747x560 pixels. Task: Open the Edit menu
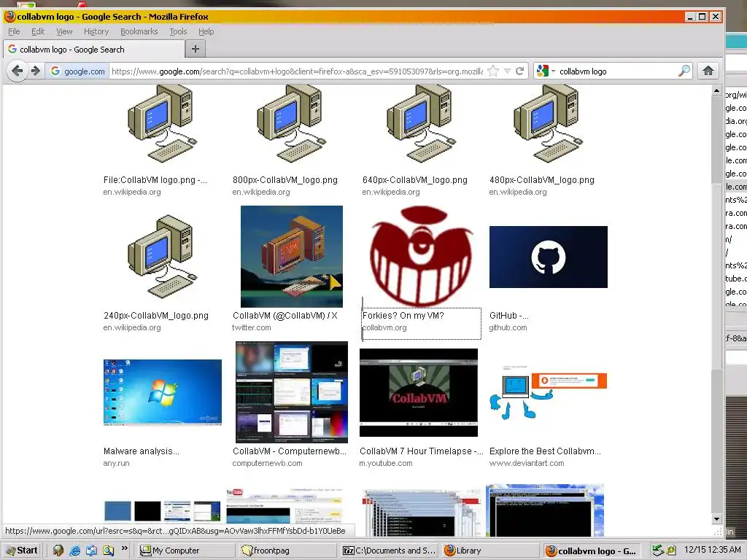coord(38,31)
